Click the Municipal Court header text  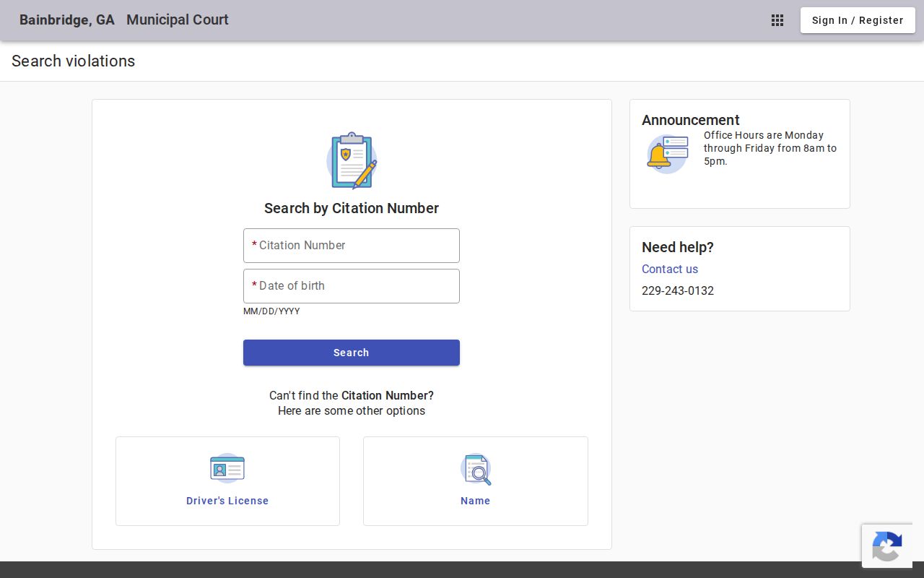178,20
